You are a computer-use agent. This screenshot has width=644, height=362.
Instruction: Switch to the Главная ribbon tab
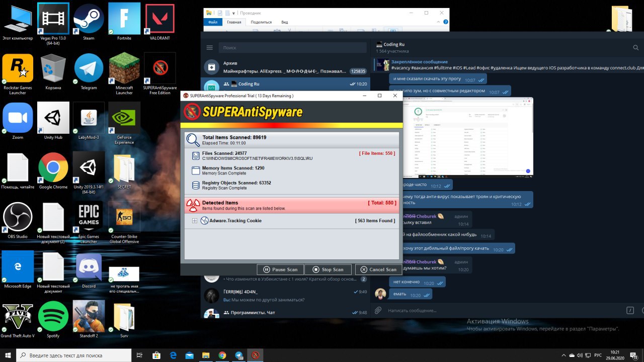[234, 22]
